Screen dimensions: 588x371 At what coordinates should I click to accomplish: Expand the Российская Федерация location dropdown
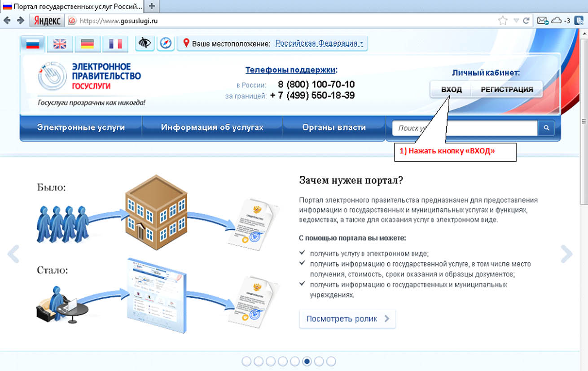pyautogui.click(x=319, y=44)
